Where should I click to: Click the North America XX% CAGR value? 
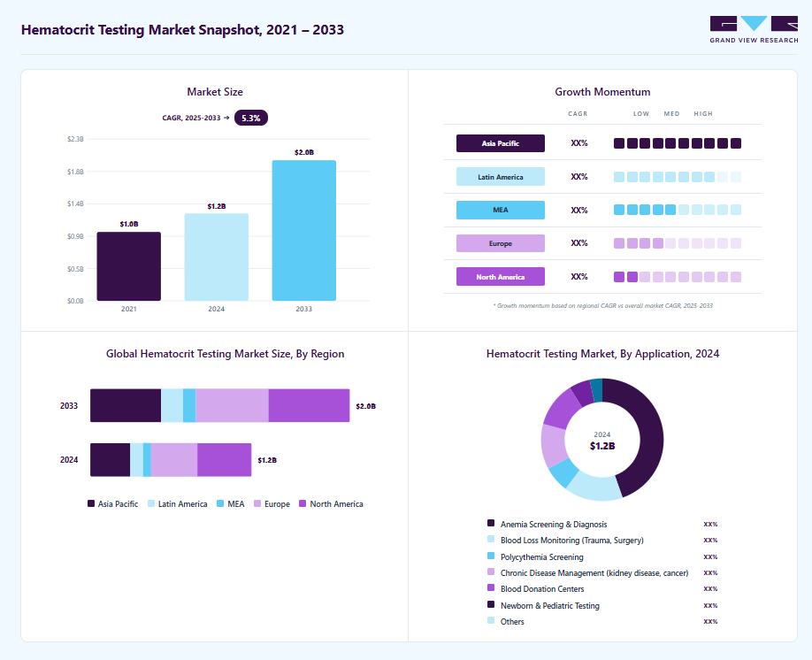point(579,277)
